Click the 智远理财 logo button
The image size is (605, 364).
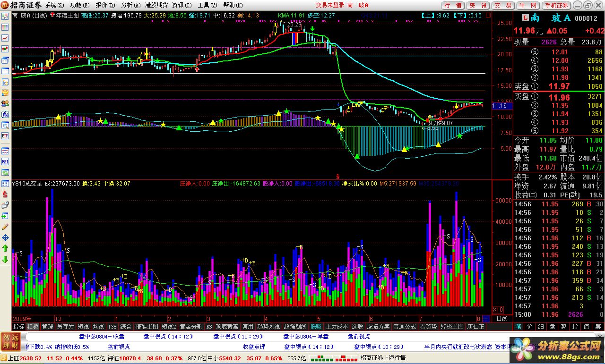[x=11, y=341]
